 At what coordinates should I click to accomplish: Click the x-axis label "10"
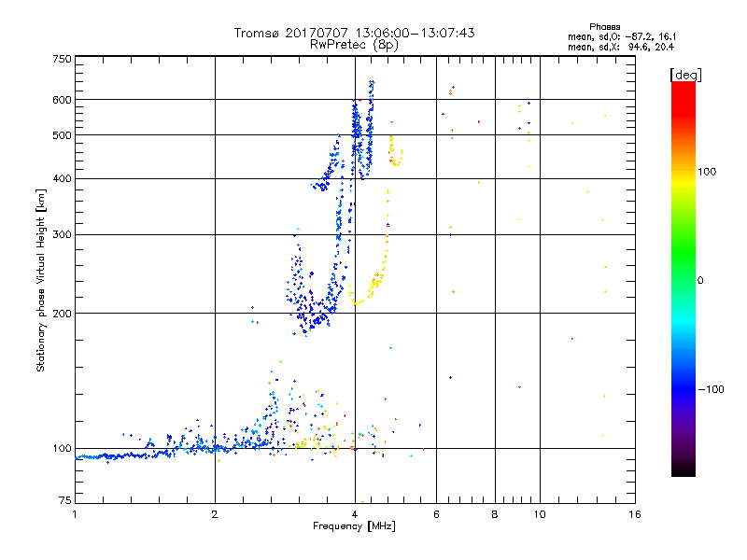coord(540,514)
